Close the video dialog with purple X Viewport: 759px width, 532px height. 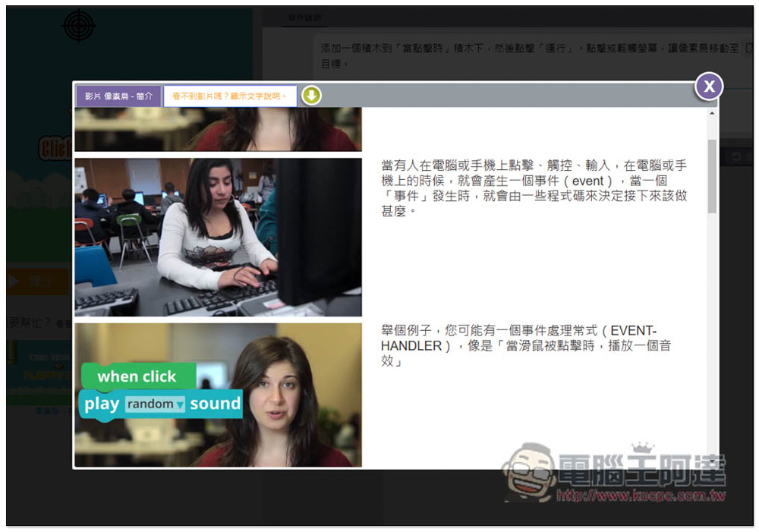tap(709, 87)
